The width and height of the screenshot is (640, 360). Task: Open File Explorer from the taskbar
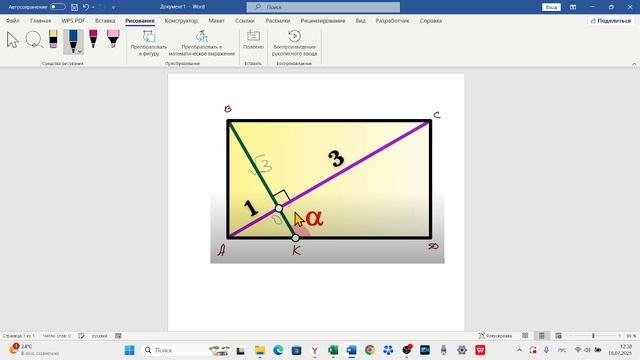260,350
